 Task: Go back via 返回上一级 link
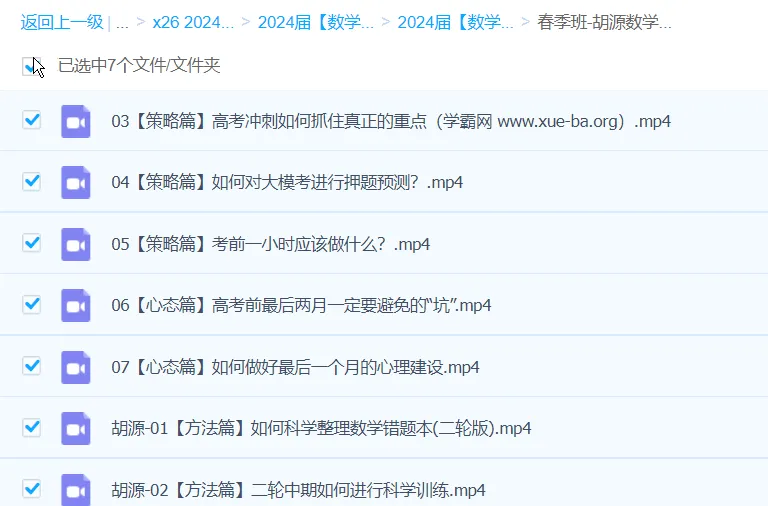(x=61, y=21)
